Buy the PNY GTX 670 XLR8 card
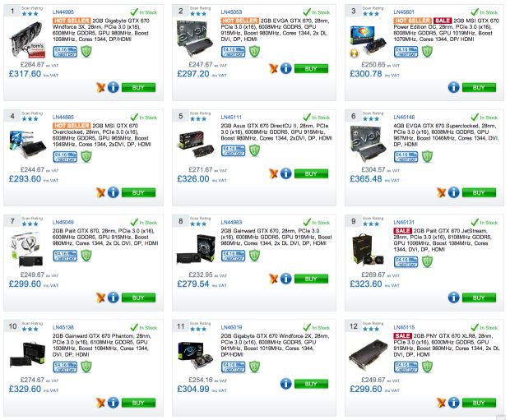510x420 pixels. pyautogui.click(x=479, y=403)
